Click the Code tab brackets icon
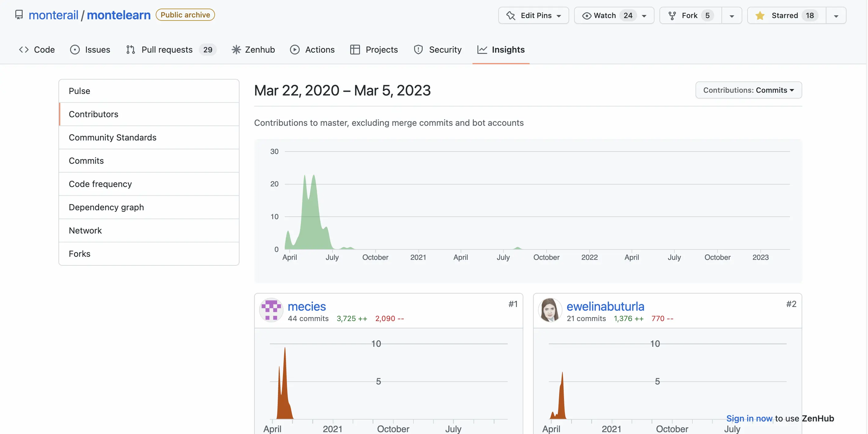The image size is (868, 434). (x=24, y=50)
